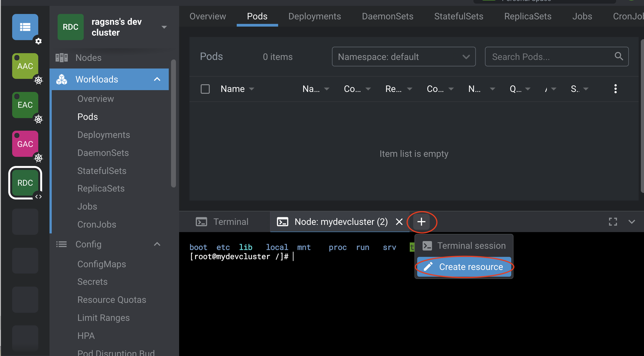Collapse the Workloads section
Viewport: 644px width, 356px height.
(157, 79)
